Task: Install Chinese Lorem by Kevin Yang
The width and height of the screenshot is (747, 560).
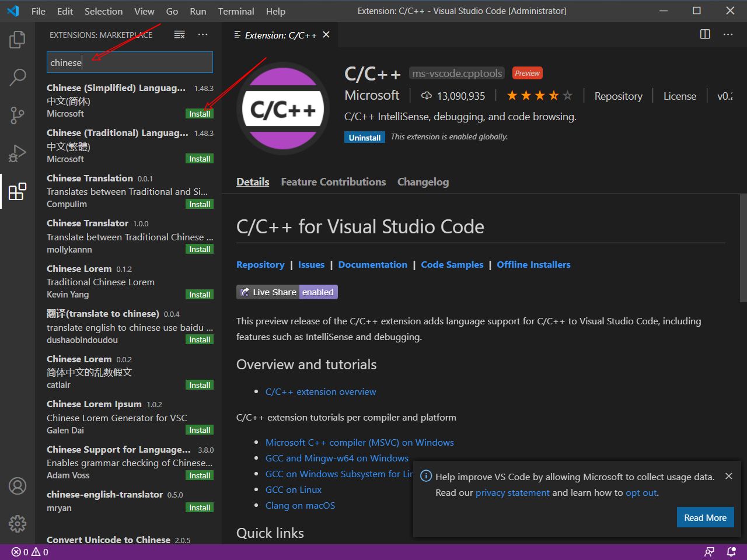Action: pyautogui.click(x=200, y=295)
